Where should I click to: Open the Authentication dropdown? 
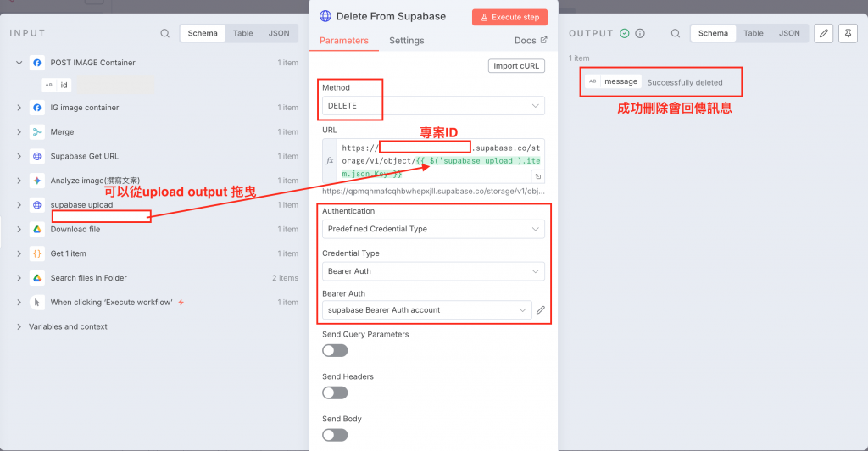click(x=433, y=229)
